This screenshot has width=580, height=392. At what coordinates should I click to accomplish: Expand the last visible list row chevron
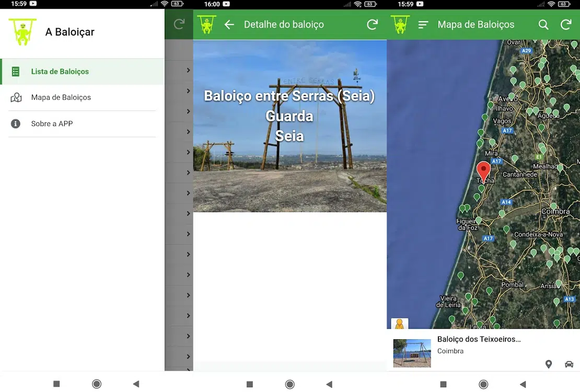[188, 356]
